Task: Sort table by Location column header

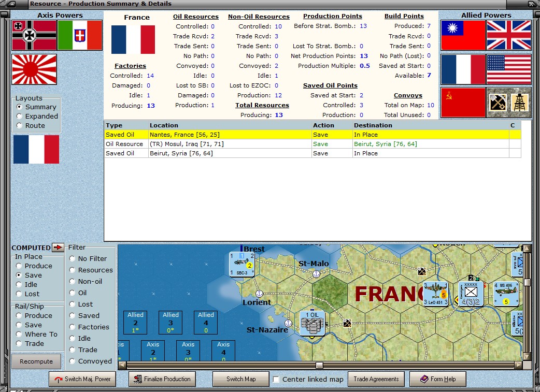Action: pos(230,125)
